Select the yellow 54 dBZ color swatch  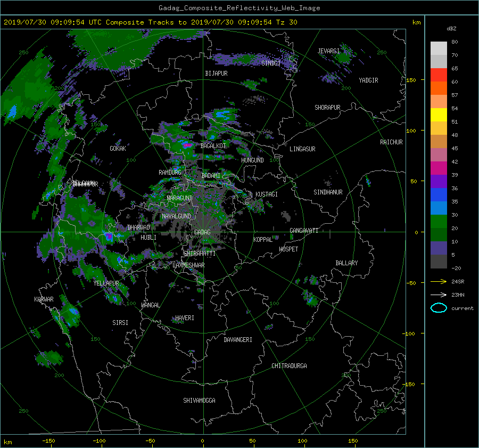(439, 115)
